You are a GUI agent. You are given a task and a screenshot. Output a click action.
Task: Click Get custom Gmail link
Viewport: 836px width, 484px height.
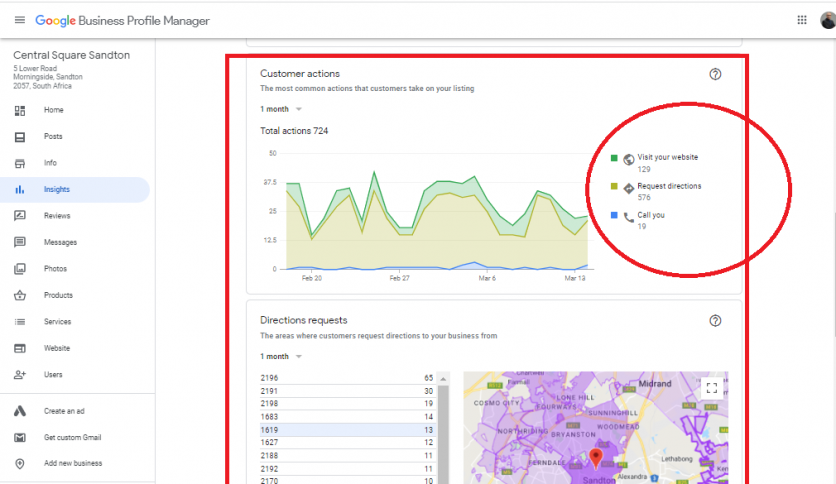click(73, 437)
